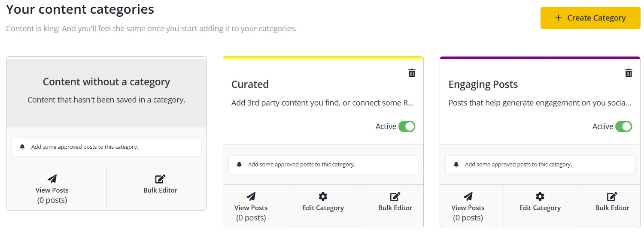Toggle the Curated category Active switch
This screenshot has height=235, width=644.
407,127
